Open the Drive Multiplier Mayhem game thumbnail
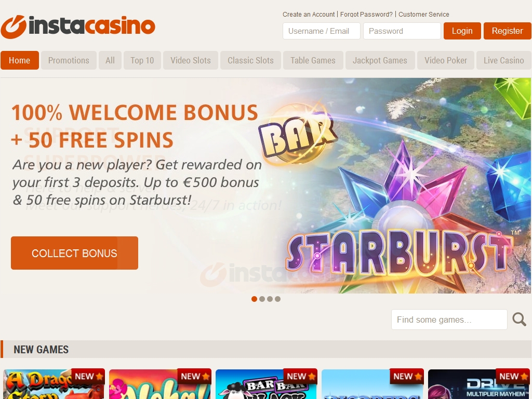 tap(478, 384)
